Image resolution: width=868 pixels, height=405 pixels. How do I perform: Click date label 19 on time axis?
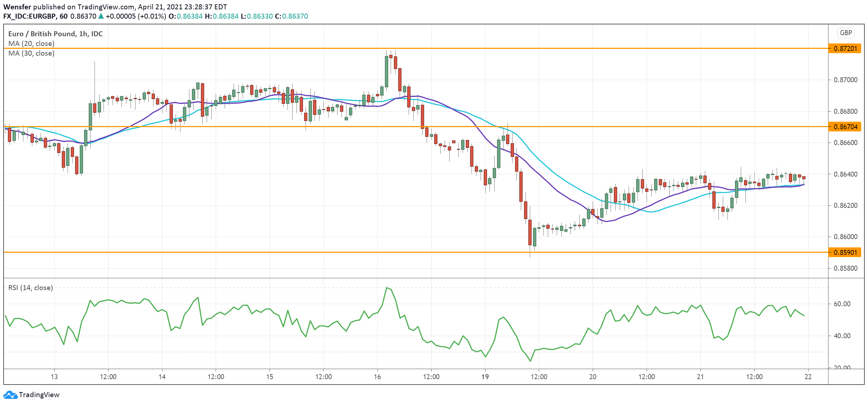click(485, 377)
